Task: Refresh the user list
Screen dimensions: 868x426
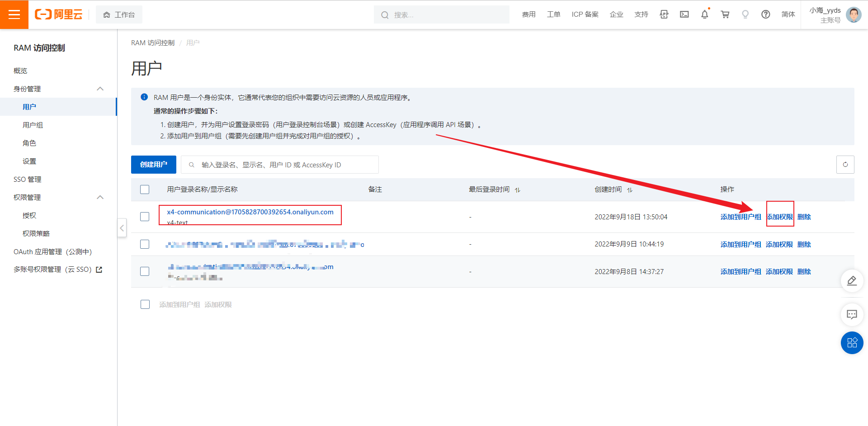Action: click(845, 165)
